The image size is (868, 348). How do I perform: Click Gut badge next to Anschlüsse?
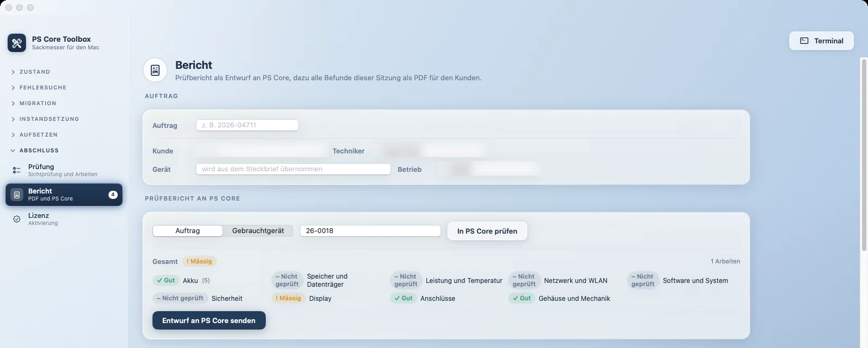[404, 298]
